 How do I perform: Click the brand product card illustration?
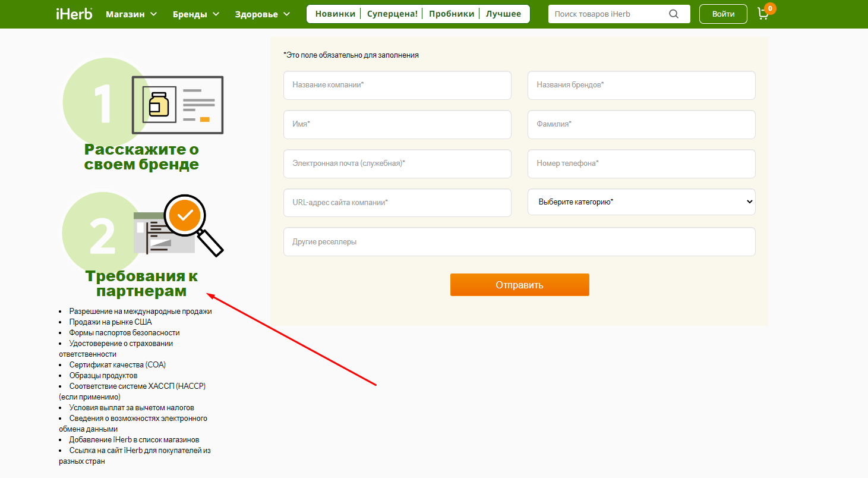pos(178,105)
